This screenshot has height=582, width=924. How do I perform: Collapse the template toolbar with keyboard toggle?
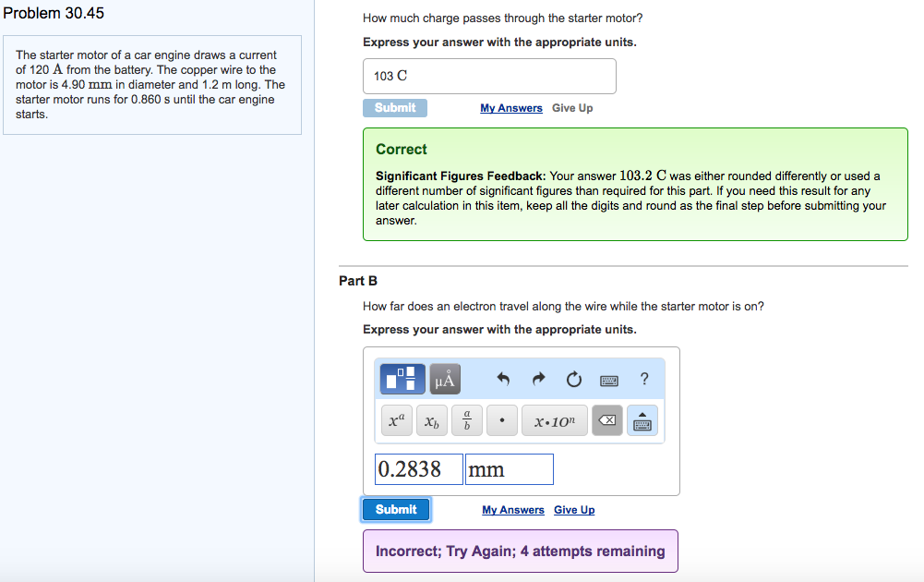(642, 421)
